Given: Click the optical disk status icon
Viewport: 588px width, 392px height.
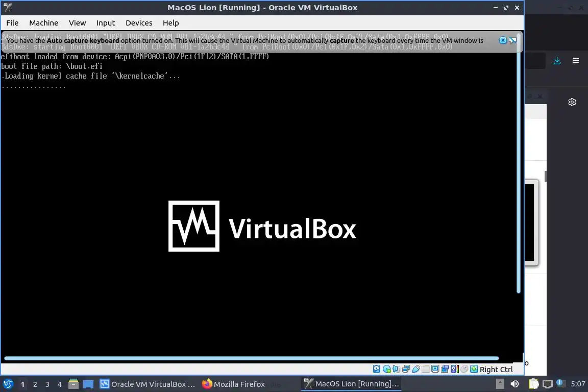Looking at the screenshot, I should (386, 369).
